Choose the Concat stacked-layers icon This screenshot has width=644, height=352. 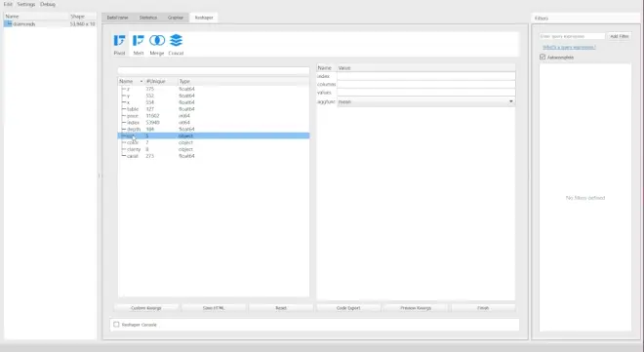click(176, 40)
